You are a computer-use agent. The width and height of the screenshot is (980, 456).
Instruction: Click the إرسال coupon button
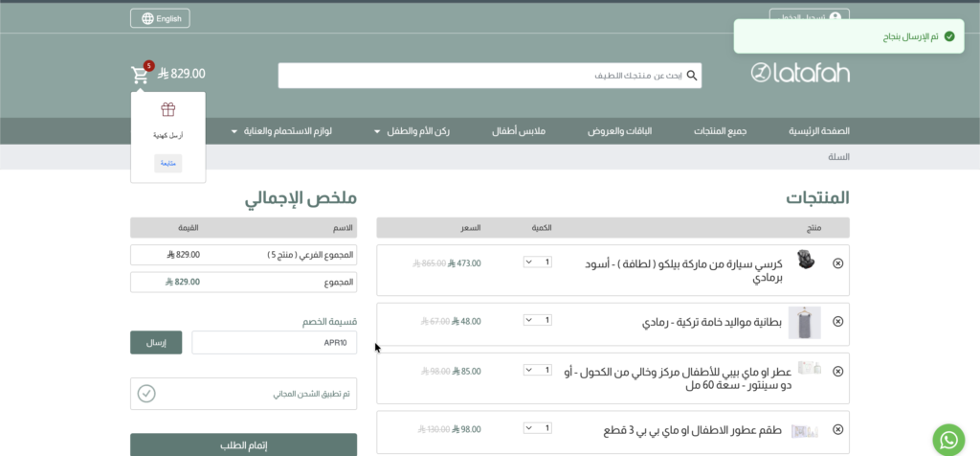pos(156,343)
